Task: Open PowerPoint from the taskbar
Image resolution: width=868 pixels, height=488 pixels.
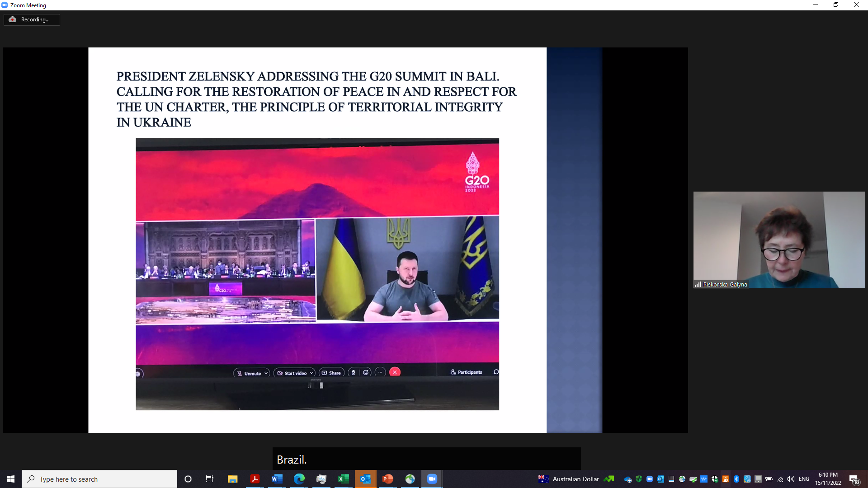Action: (x=387, y=479)
